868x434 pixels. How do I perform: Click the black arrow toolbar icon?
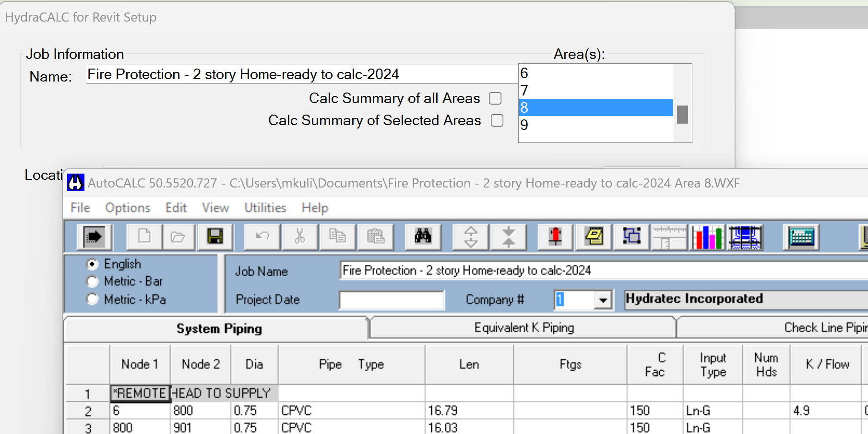(94, 236)
